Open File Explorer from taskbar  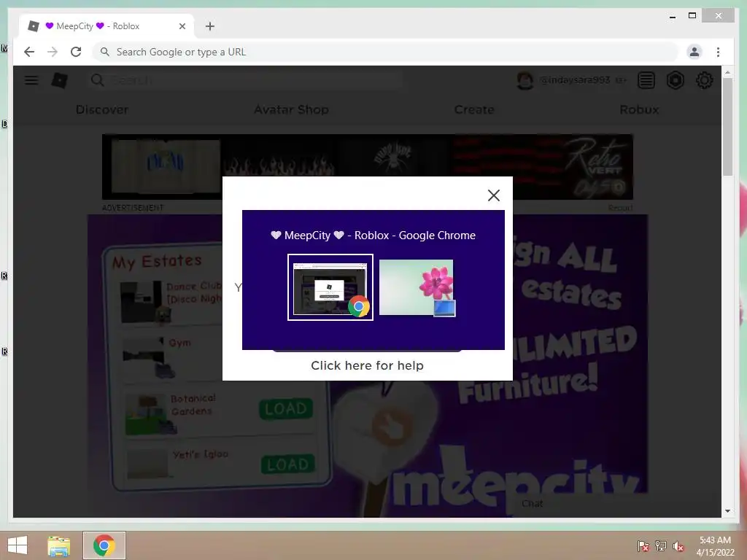58,545
